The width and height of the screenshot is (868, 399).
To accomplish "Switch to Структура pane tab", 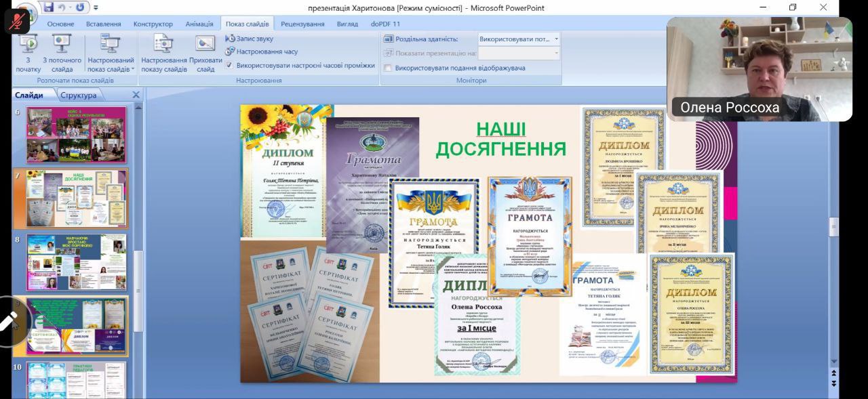I will click(x=78, y=96).
